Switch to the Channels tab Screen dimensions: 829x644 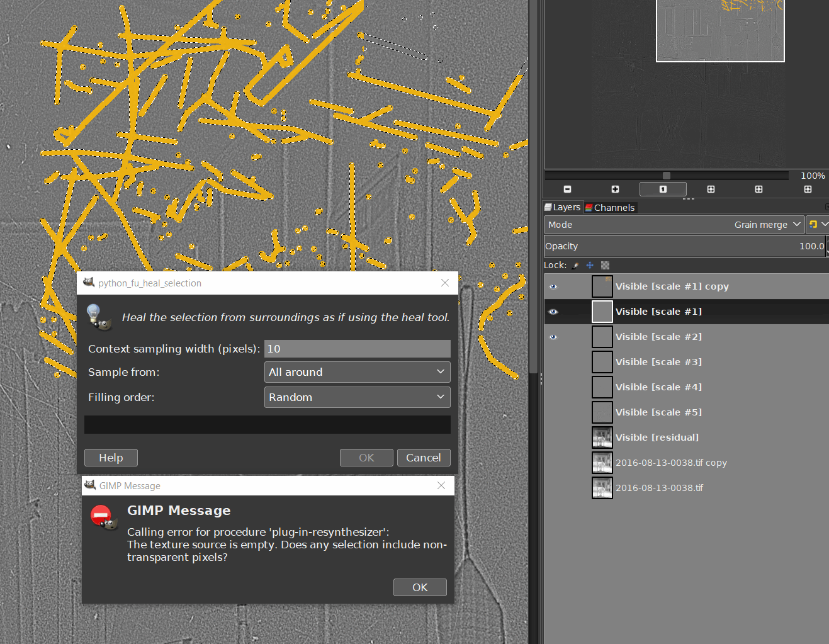click(611, 208)
